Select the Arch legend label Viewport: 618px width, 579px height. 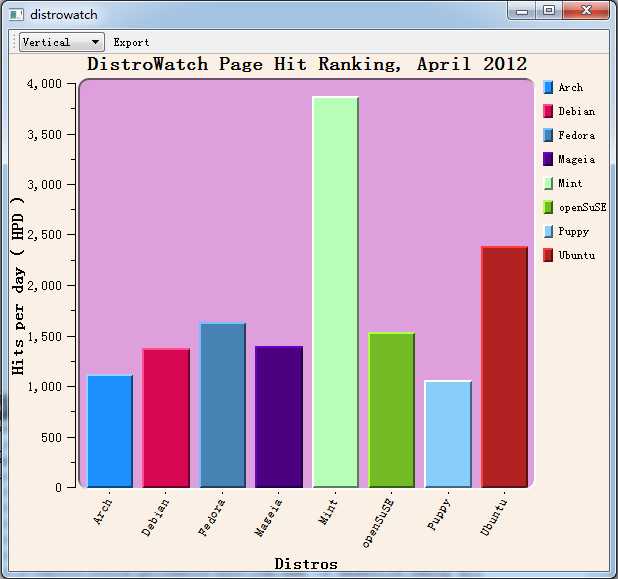pyautogui.click(x=570, y=87)
